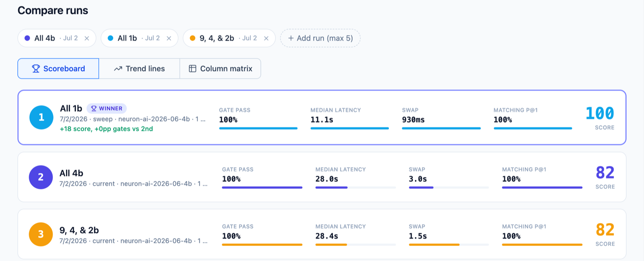Viewport: 644px width, 261px height.
Task: Remove the All 4b run chip
Action: [x=87, y=38]
